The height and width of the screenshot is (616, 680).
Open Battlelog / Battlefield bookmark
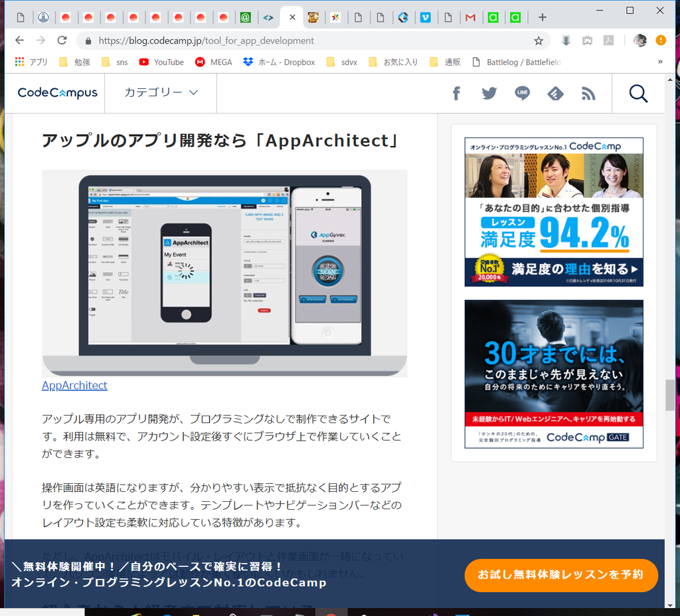517,62
